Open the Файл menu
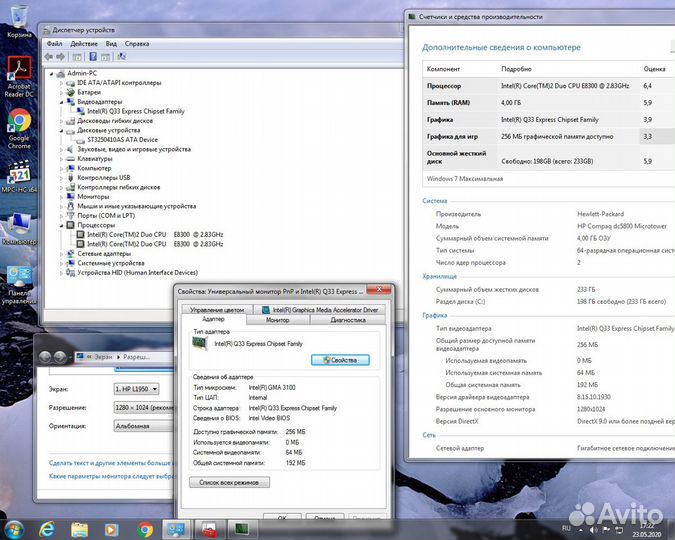Screen dimensions: 675x540 [54, 43]
